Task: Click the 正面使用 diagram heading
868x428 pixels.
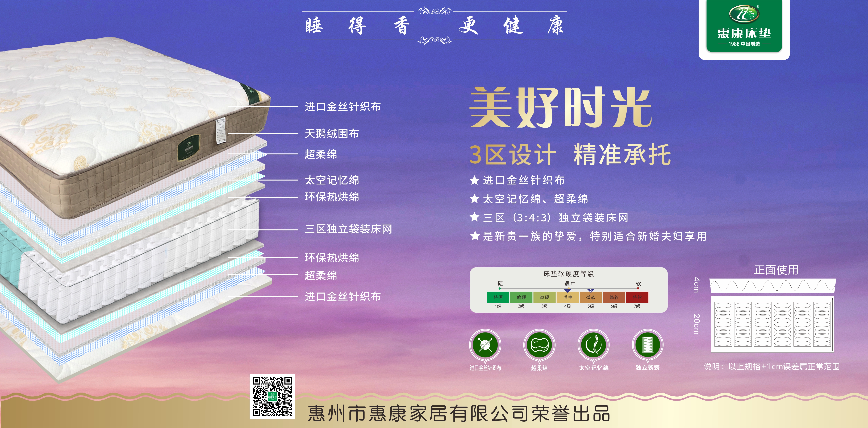Action: (776, 270)
